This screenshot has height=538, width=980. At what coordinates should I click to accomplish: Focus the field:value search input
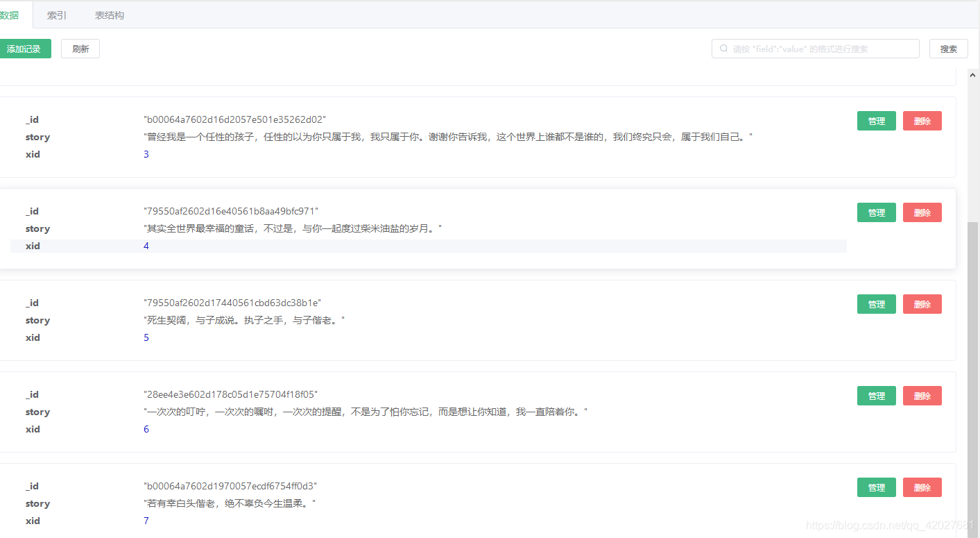tap(816, 49)
